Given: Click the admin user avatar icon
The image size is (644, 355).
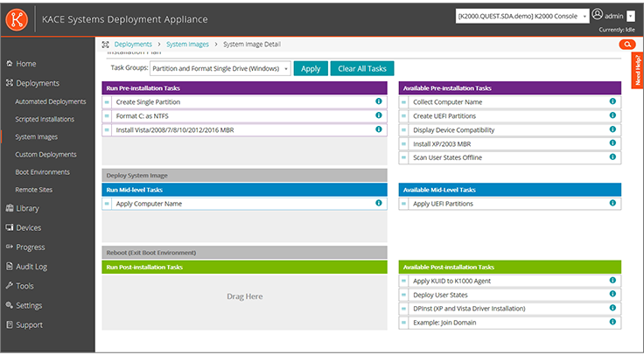Looking at the screenshot, I should pos(597,15).
